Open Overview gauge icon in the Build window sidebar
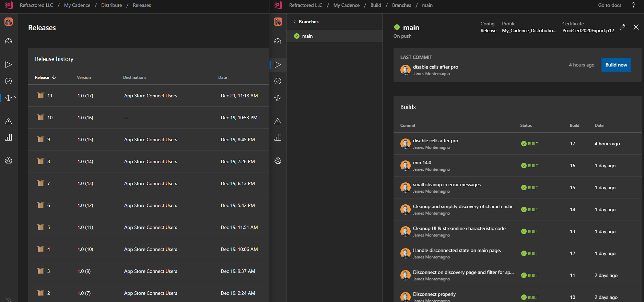Viewport: 644px width, 302px height. tap(278, 41)
